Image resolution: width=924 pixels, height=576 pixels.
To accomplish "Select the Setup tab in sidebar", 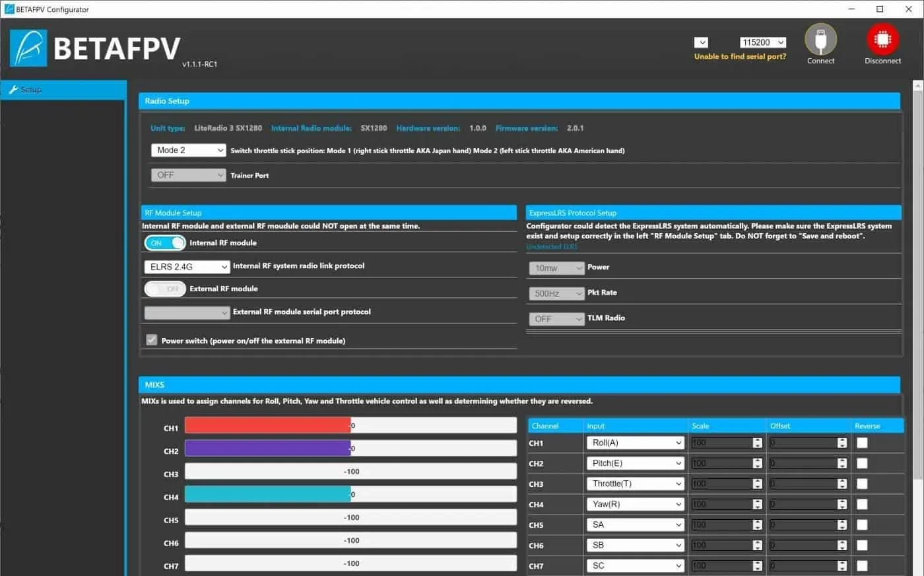I will click(31, 90).
